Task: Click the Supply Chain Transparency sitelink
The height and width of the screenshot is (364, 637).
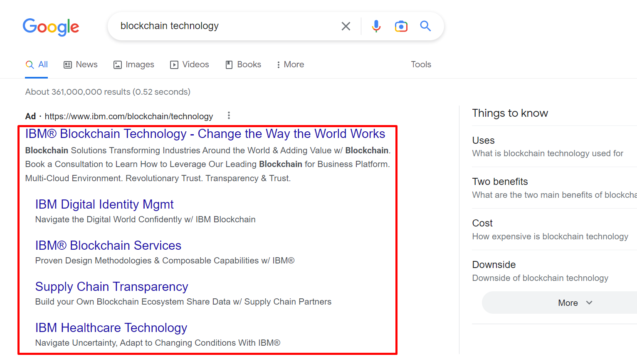Action: 111,287
